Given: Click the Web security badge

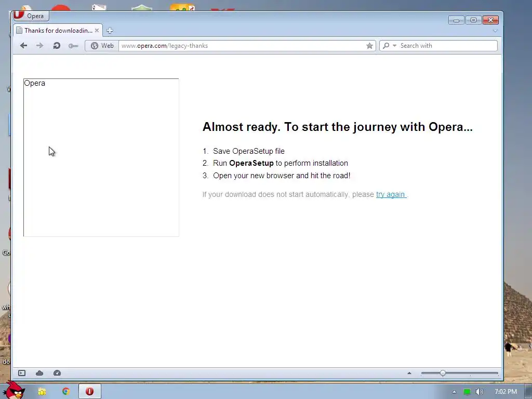Looking at the screenshot, I should click(x=102, y=46).
